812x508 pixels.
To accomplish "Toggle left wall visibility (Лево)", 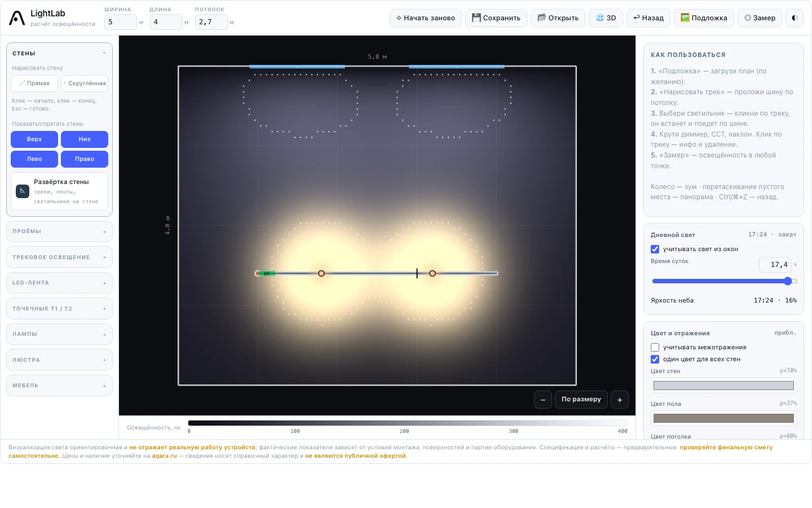I will (34, 159).
